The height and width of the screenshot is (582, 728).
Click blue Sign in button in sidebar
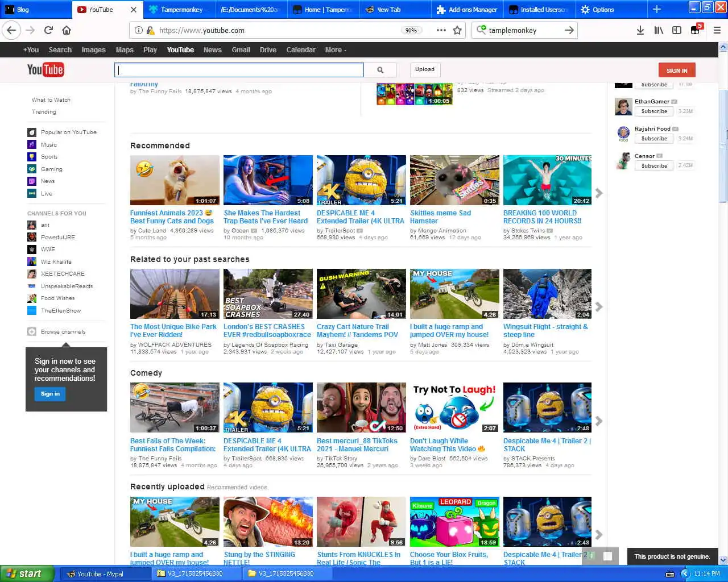(x=50, y=394)
